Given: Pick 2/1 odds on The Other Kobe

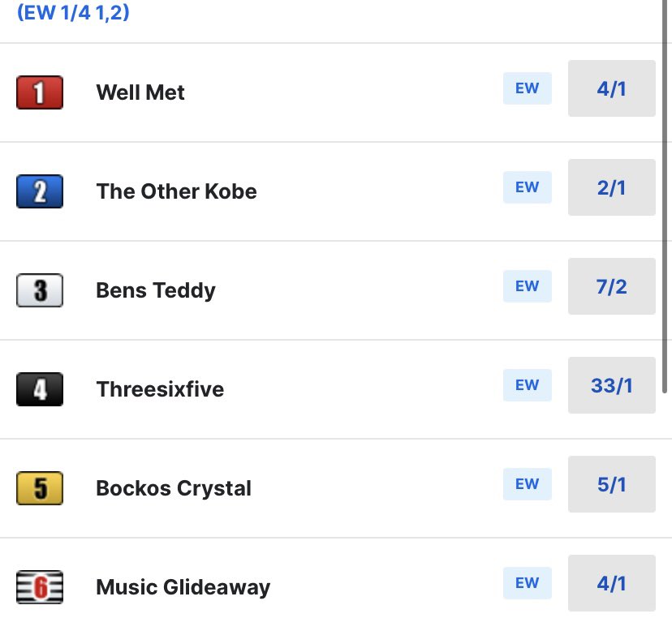Looking at the screenshot, I should tap(611, 187).
